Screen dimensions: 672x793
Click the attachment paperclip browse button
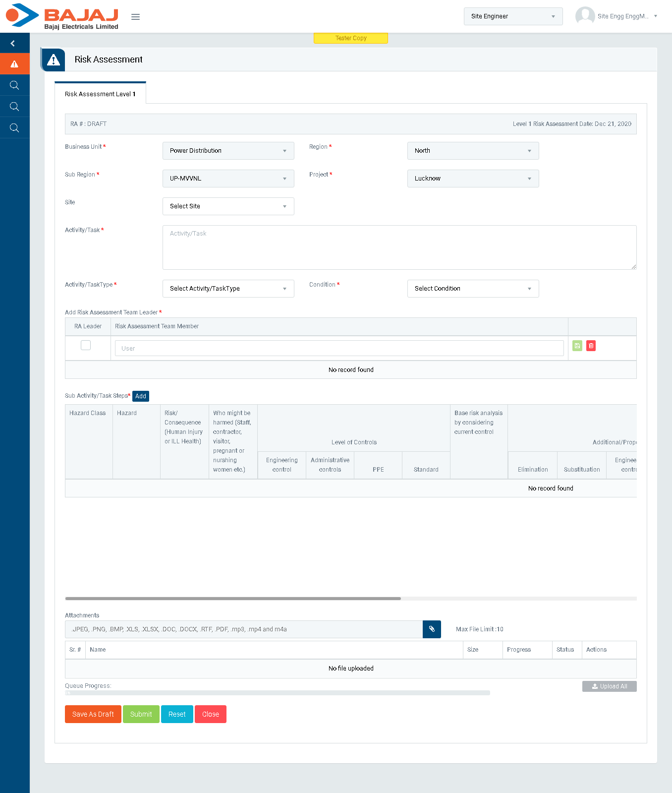click(x=432, y=629)
